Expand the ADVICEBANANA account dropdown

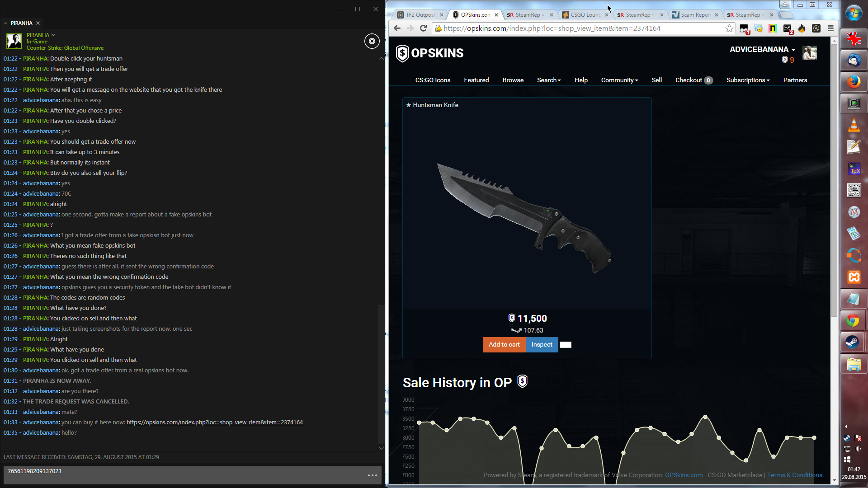pos(793,50)
